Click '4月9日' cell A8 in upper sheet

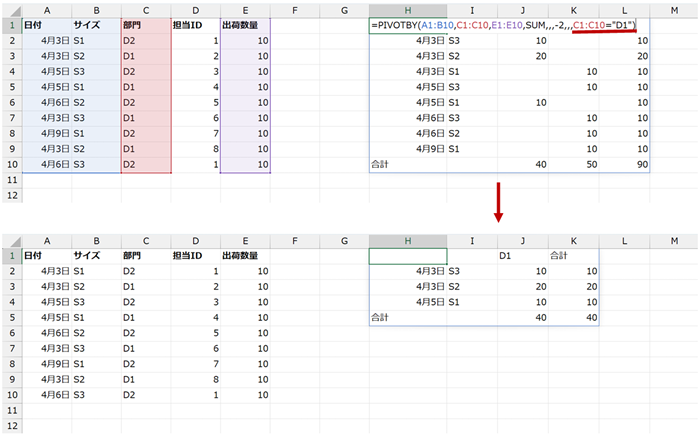pyautogui.click(x=47, y=134)
